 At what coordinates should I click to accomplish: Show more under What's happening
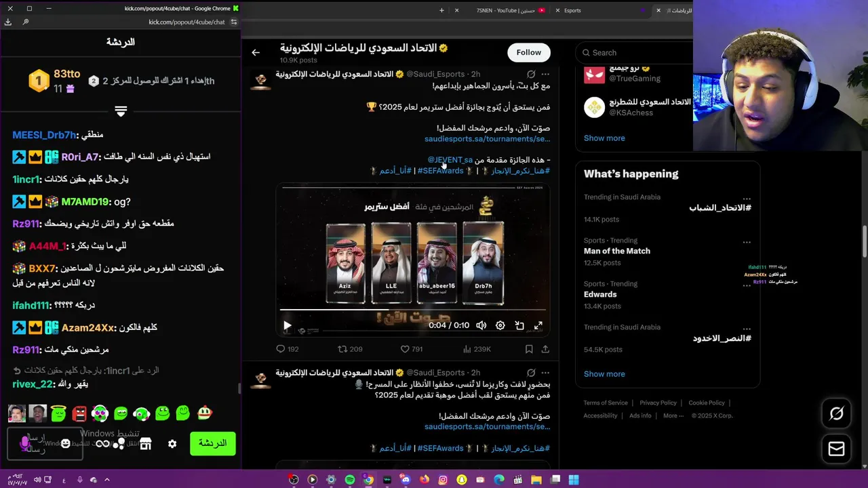point(604,373)
